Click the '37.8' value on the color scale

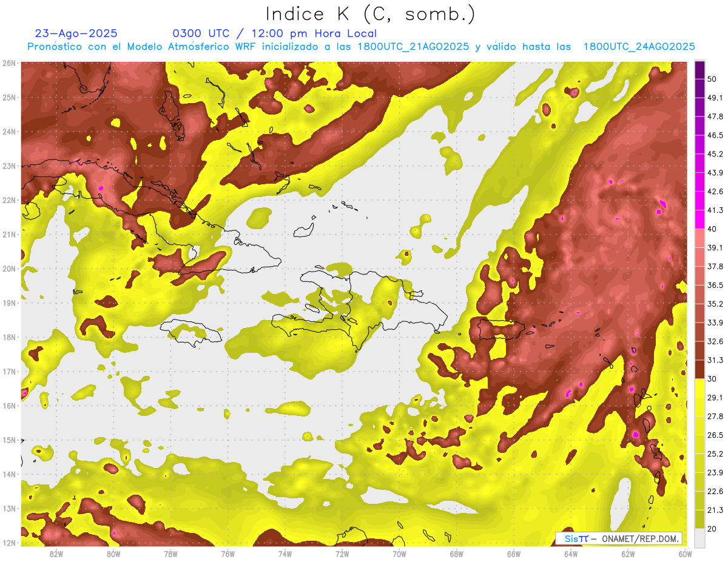coord(715,266)
